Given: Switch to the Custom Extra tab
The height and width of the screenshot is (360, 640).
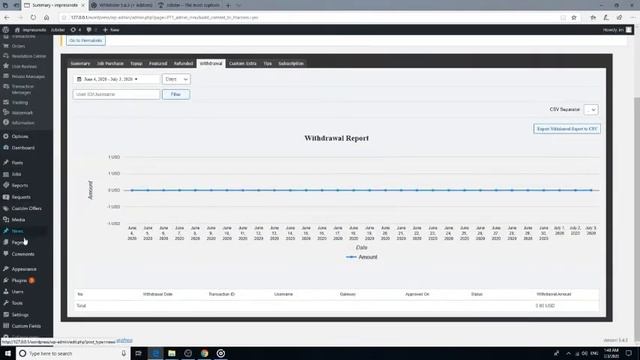Looking at the screenshot, I should coord(243,64).
